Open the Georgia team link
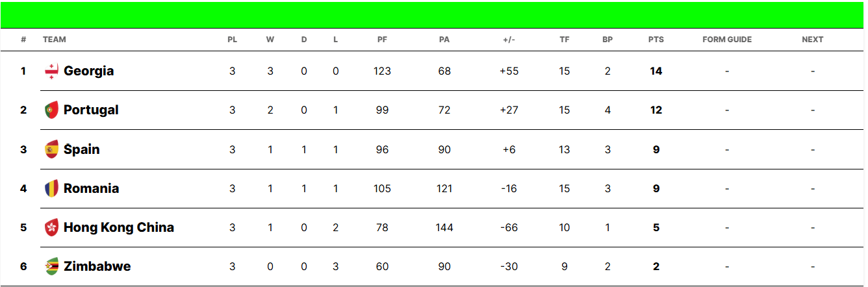868x287 pixels. pos(88,71)
